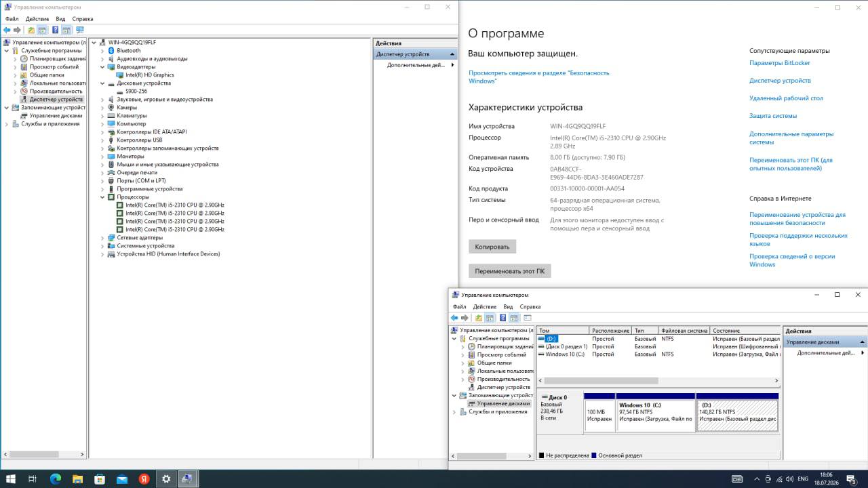
Task: Open Параметры BitLocker link
Action: point(780,63)
